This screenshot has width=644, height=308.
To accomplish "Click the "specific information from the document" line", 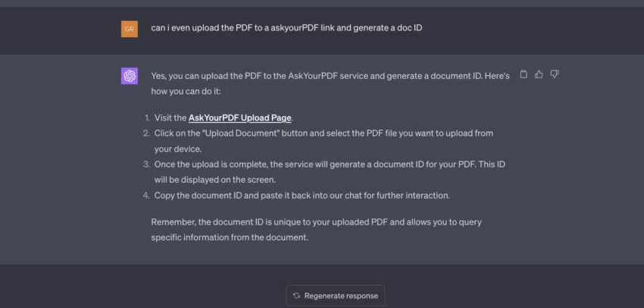I will pyautogui.click(x=230, y=237).
